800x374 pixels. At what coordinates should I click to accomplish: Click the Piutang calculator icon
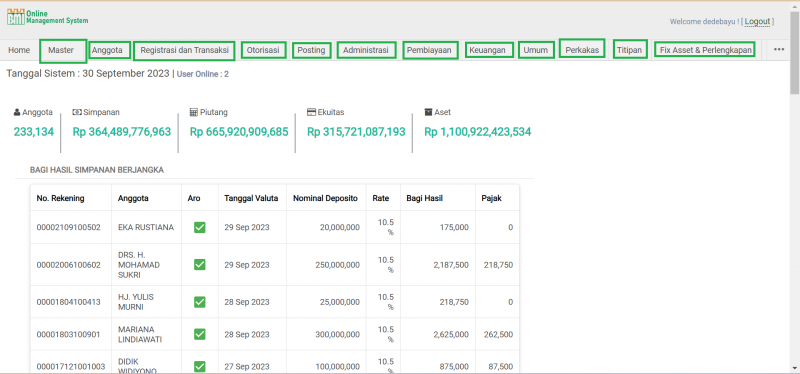point(193,112)
